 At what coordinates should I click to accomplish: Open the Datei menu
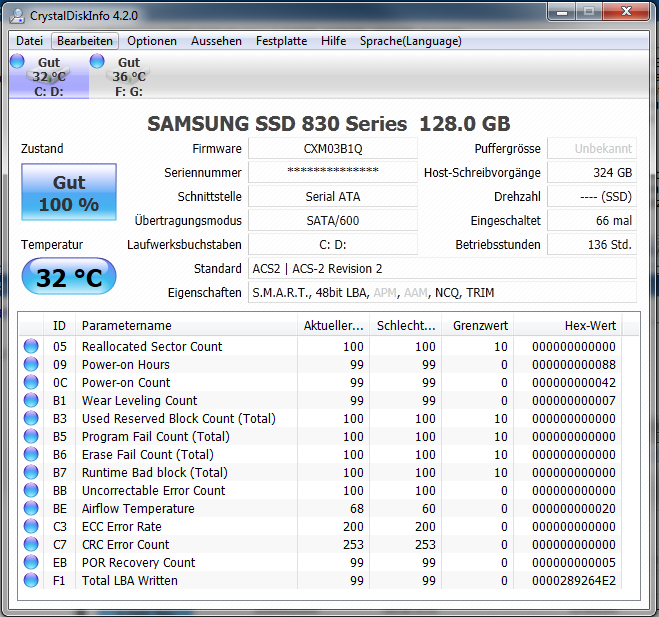pyautogui.click(x=29, y=41)
